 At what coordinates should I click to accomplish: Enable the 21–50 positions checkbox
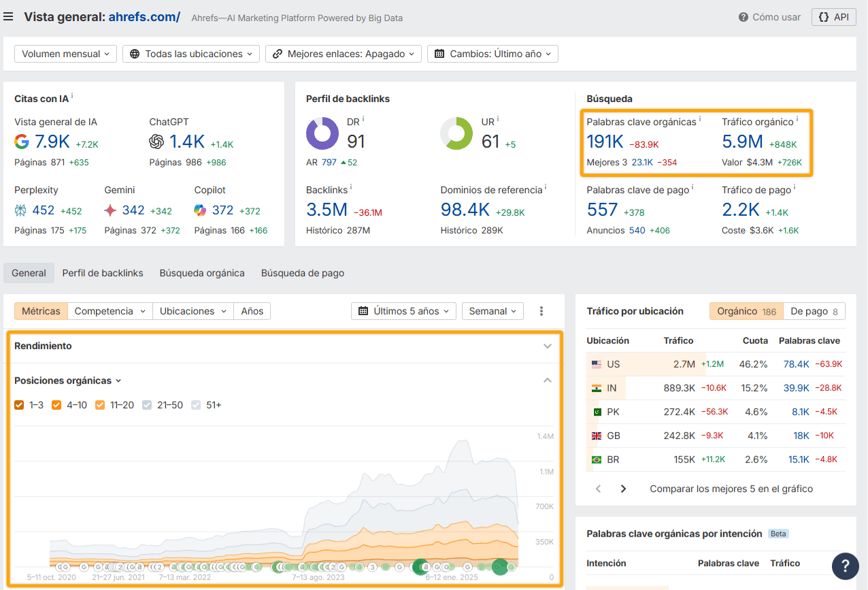[x=147, y=405]
